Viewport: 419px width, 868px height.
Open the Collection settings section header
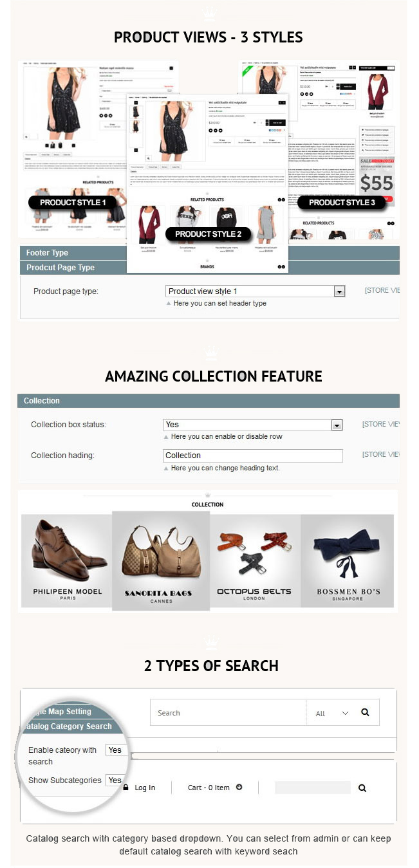(x=208, y=401)
